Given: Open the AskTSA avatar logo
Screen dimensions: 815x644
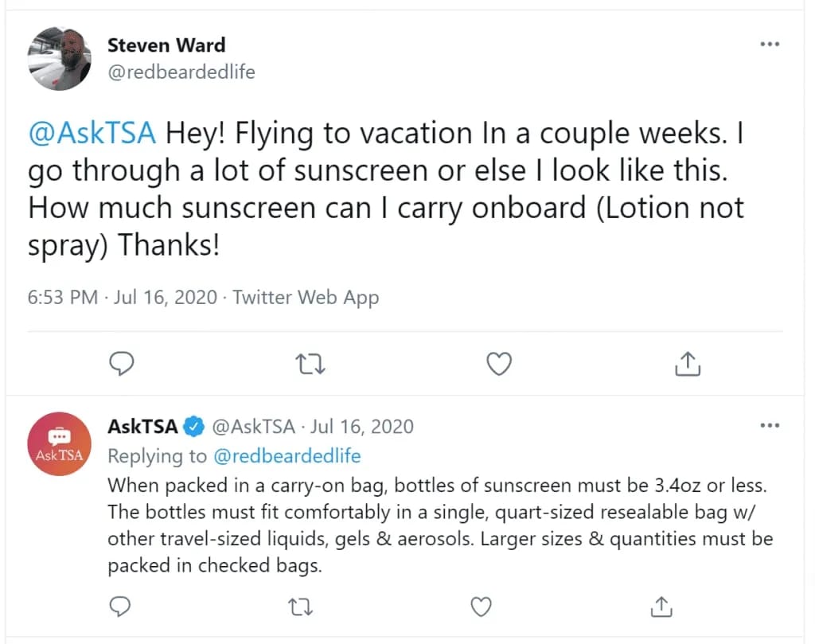Looking at the screenshot, I should (x=58, y=445).
